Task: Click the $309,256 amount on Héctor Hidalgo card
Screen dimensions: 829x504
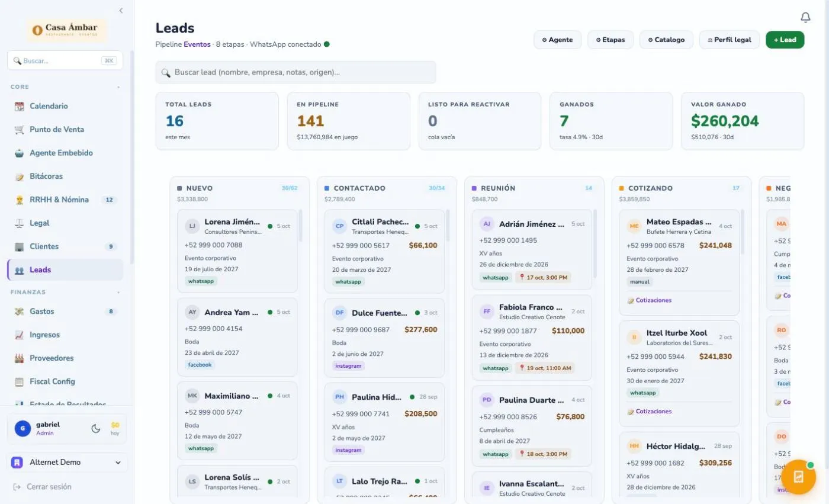Action: click(715, 463)
